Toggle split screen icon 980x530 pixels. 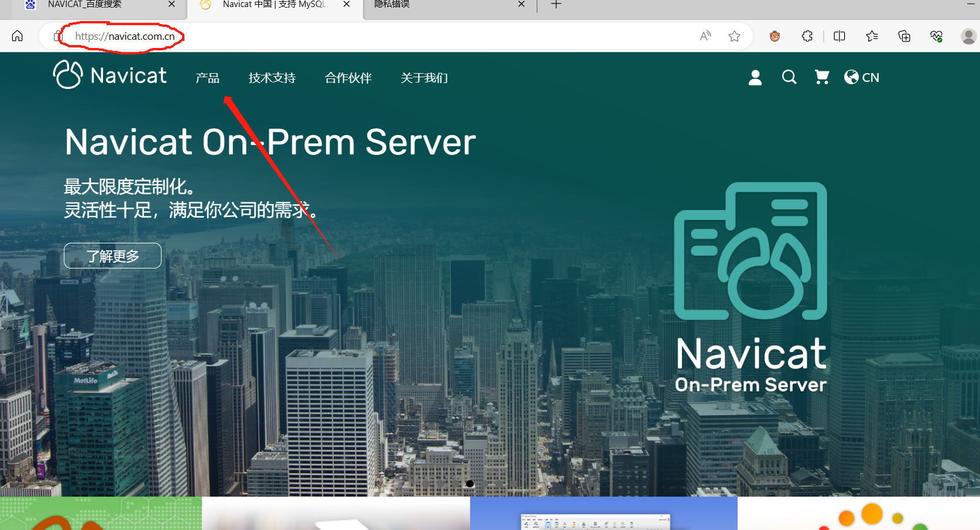tap(839, 36)
